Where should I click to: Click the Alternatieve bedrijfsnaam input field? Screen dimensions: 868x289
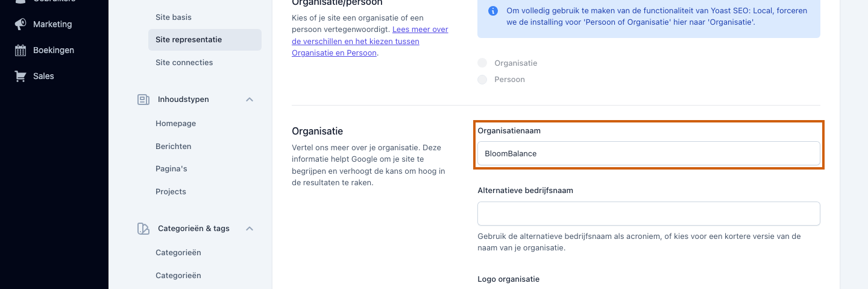649,214
